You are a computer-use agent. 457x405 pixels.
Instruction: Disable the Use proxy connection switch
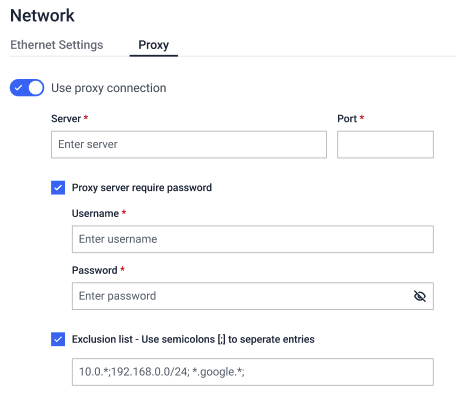point(27,88)
